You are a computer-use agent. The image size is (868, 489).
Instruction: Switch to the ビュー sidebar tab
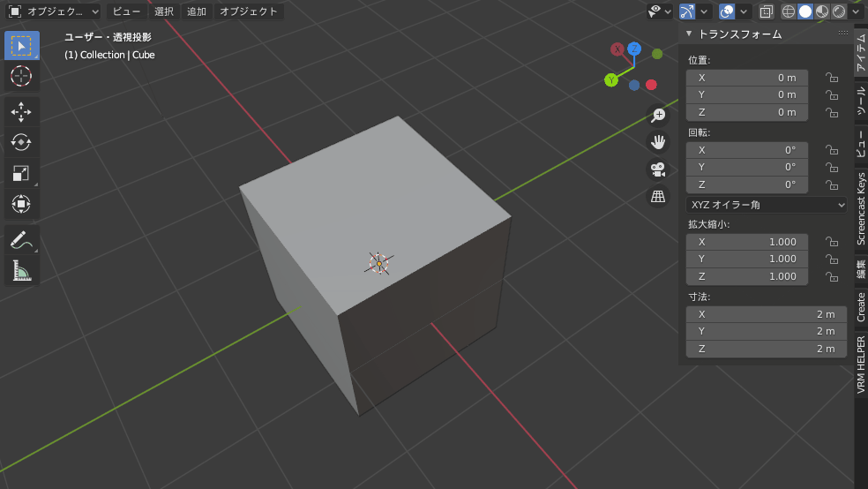click(x=861, y=143)
